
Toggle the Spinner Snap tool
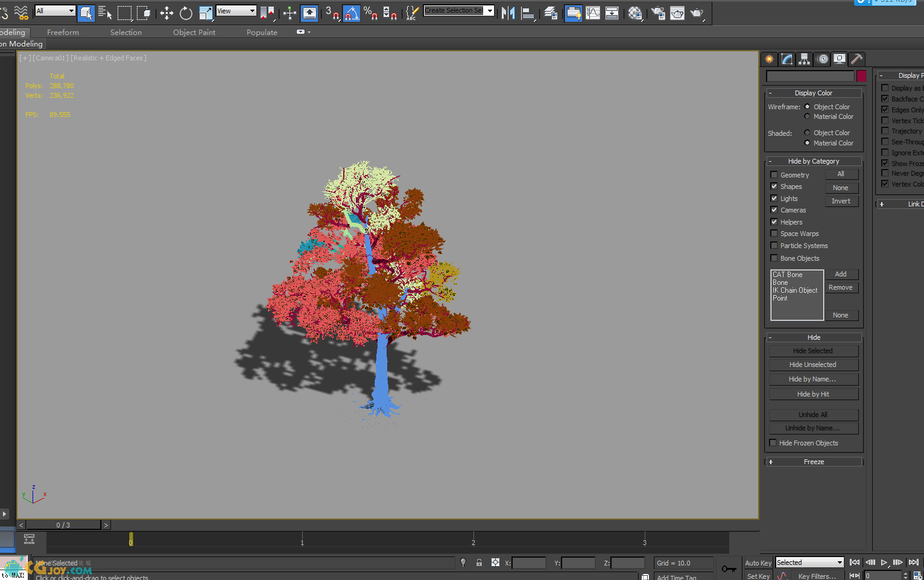click(390, 13)
